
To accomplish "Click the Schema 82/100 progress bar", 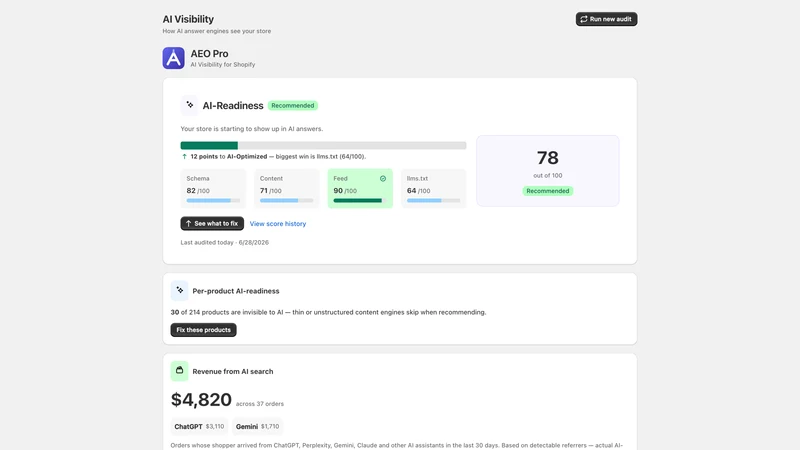I will 213,201.
